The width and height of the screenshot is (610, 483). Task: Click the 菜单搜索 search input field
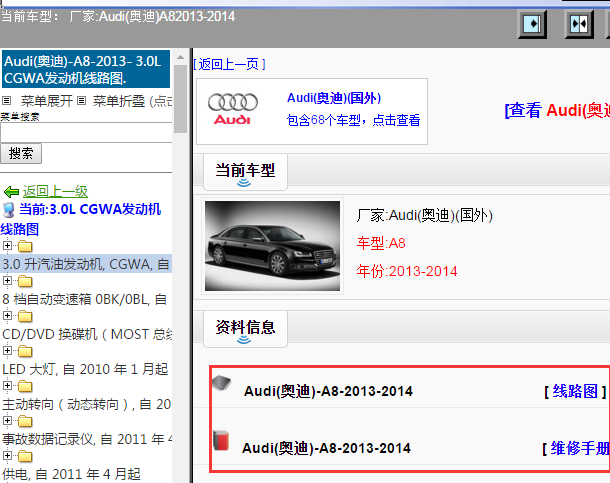[x=86, y=133]
